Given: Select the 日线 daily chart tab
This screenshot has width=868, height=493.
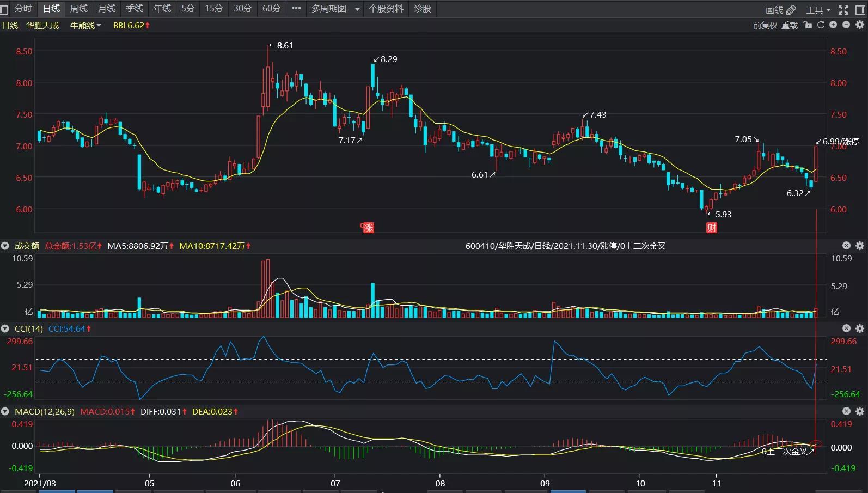Looking at the screenshot, I should (x=51, y=9).
